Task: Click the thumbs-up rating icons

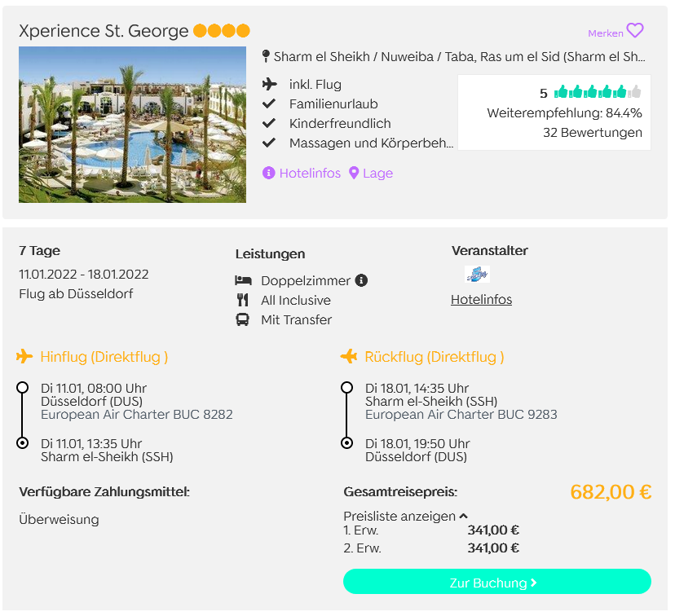Action: [598, 91]
